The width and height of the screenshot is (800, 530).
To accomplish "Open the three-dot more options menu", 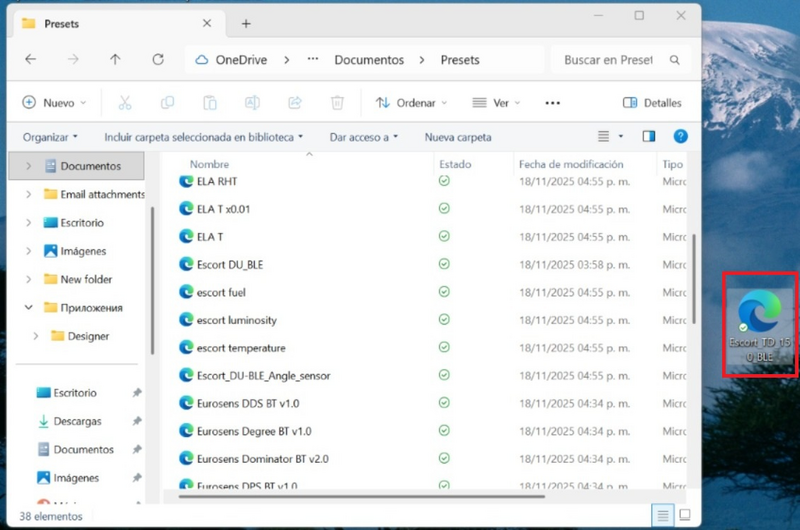I will click(553, 103).
